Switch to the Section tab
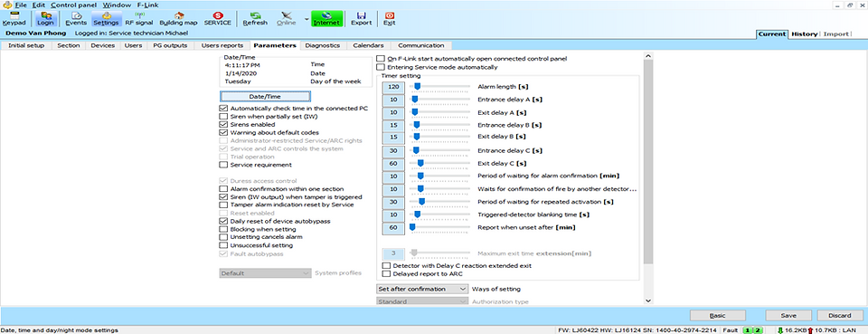Image resolution: width=868 pixels, height=334 pixels. (69, 45)
